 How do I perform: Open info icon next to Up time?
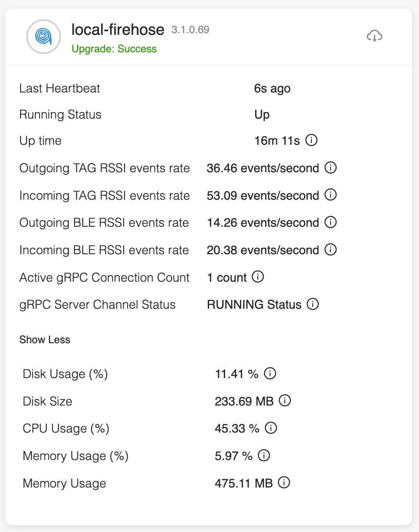(x=311, y=140)
